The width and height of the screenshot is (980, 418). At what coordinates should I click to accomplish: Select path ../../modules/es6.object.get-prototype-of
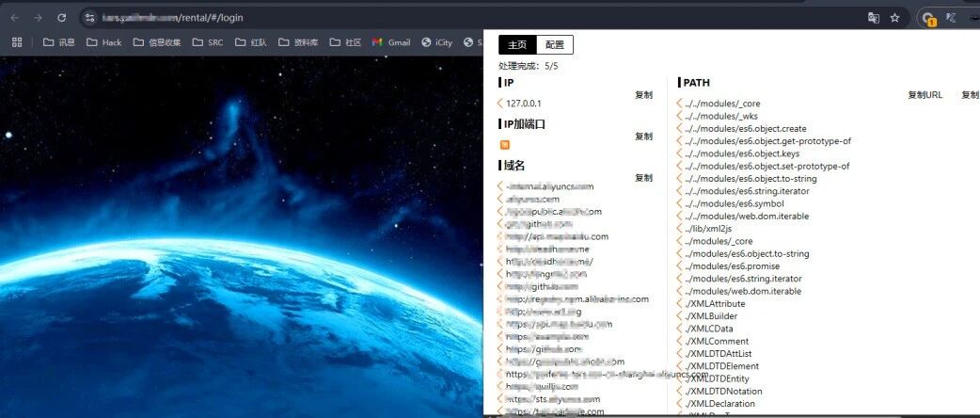[767, 141]
